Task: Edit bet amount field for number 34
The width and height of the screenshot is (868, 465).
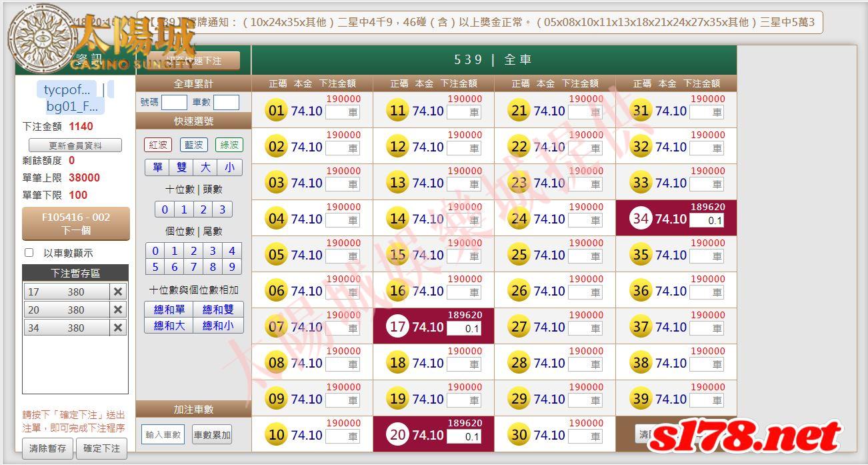Action: (707, 220)
